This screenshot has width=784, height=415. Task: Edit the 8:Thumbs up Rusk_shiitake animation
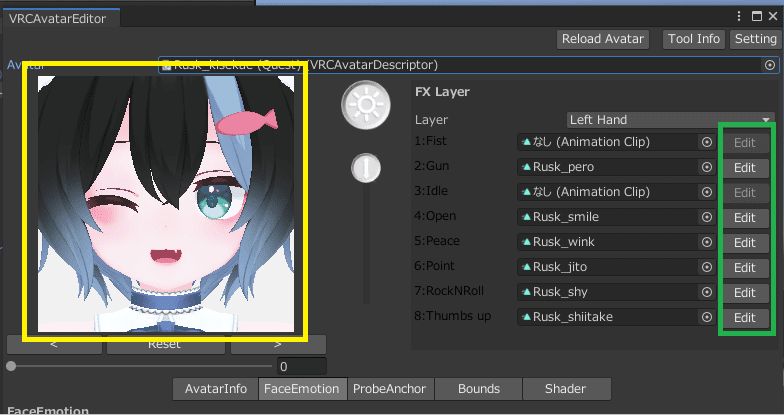pyautogui.click(x=744, y=318)
